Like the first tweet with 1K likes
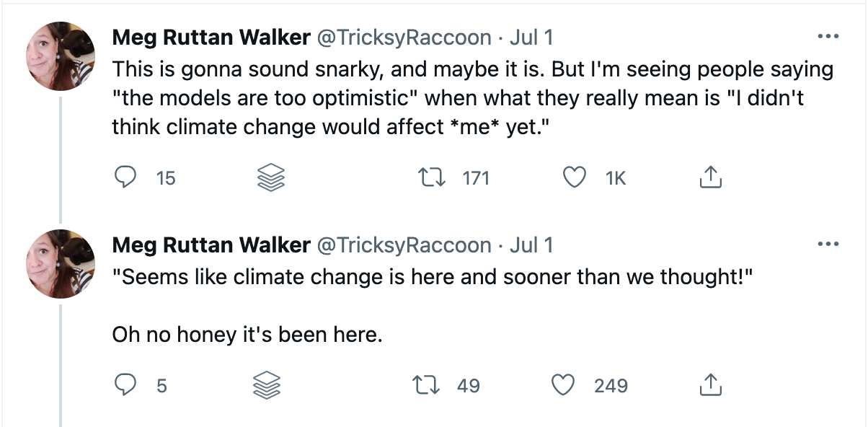The height and width of the screenshot is (427, 868). pos(575,177)
